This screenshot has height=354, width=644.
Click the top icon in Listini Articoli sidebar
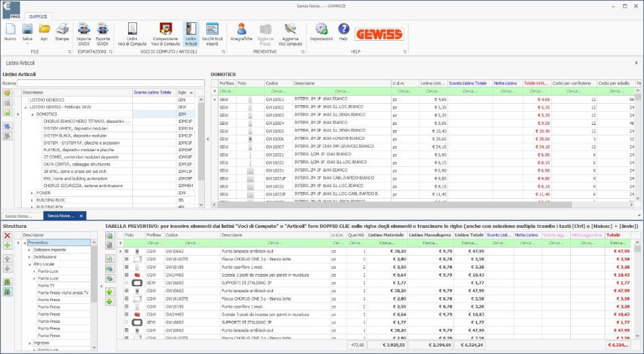click(x=7, y=92)
